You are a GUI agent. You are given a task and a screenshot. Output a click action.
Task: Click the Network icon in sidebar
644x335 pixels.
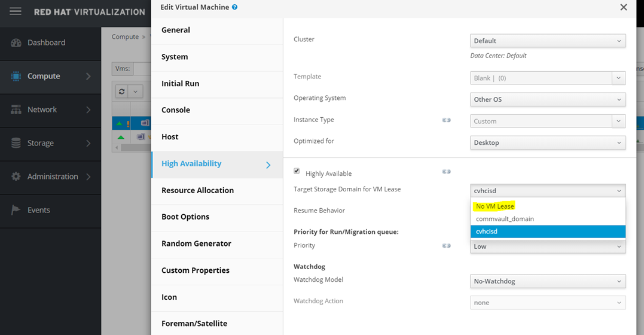[x=16, y=109]
